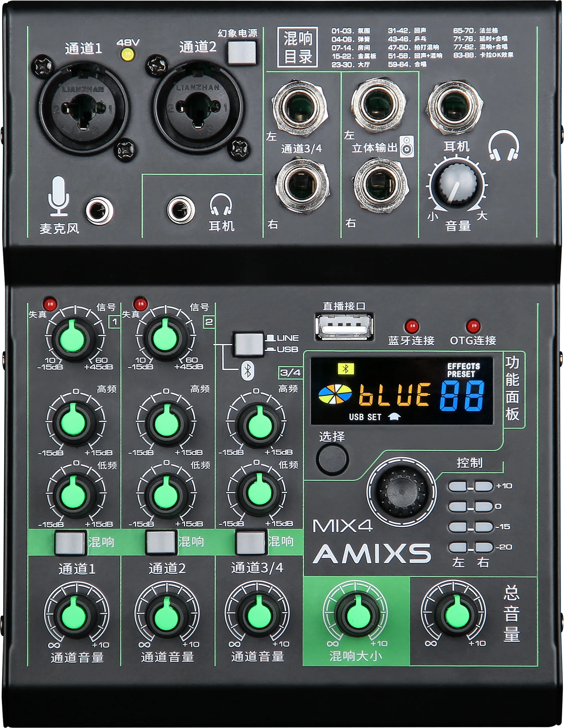Click the -20 level meter LED pair
Screen dimensions: 564x728
[470, 547]
